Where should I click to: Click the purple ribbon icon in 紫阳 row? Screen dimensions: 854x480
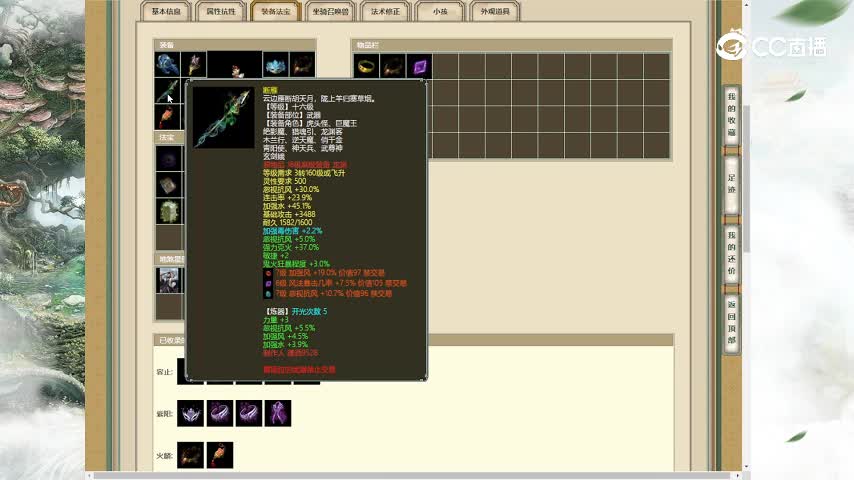[278, 413]
